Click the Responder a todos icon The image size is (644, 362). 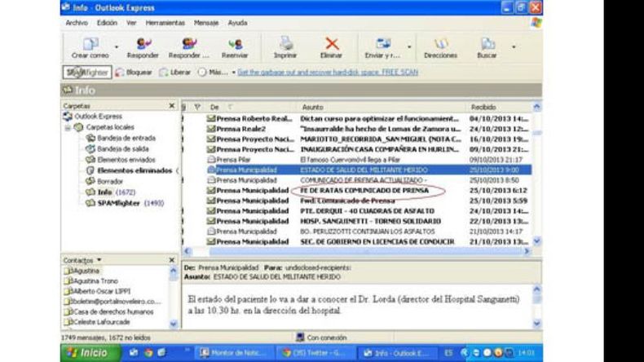[188, 47]
